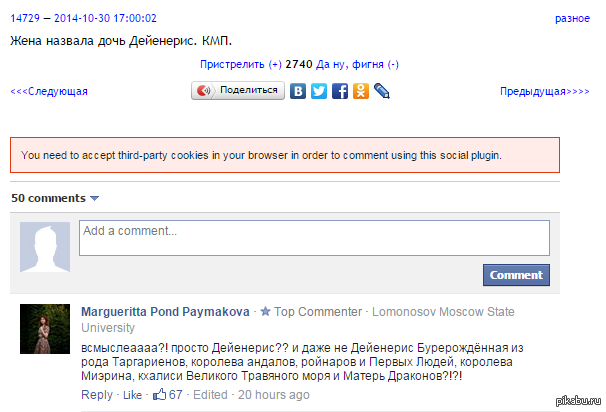
Task: Expand the 50 comments sort dropdown
Action: (95, 198)
